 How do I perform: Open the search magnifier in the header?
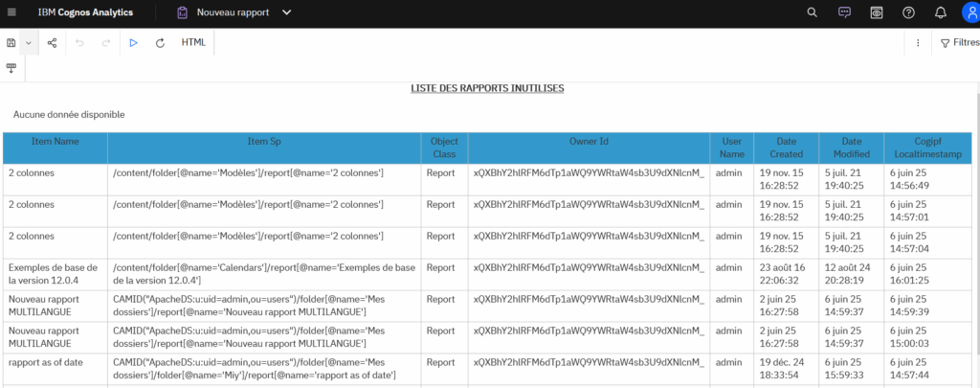(x=813, y=12)
